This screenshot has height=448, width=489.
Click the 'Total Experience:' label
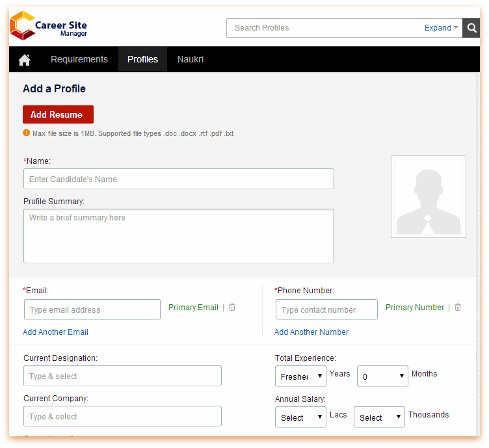[306, 358]
